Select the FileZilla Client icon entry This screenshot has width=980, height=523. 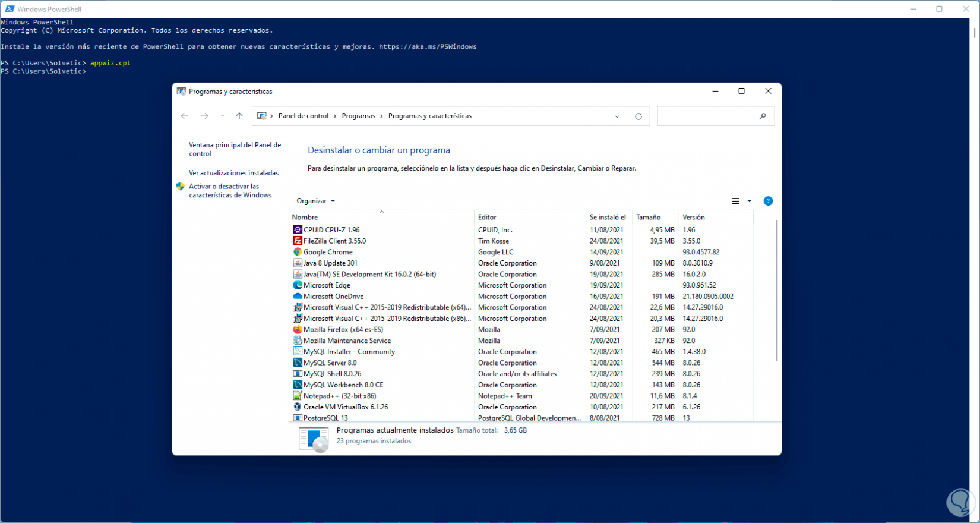pyautogui.click(x=298, y=241)
